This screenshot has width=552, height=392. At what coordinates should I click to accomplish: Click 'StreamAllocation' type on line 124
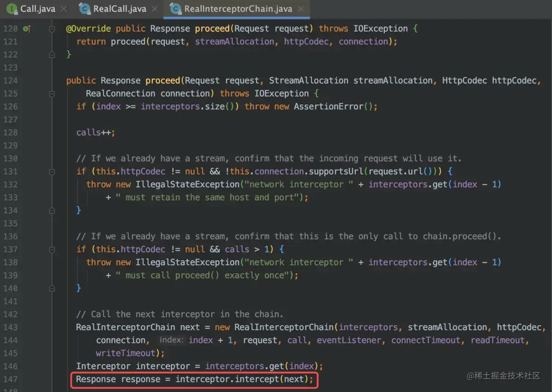tap(309, 80)
